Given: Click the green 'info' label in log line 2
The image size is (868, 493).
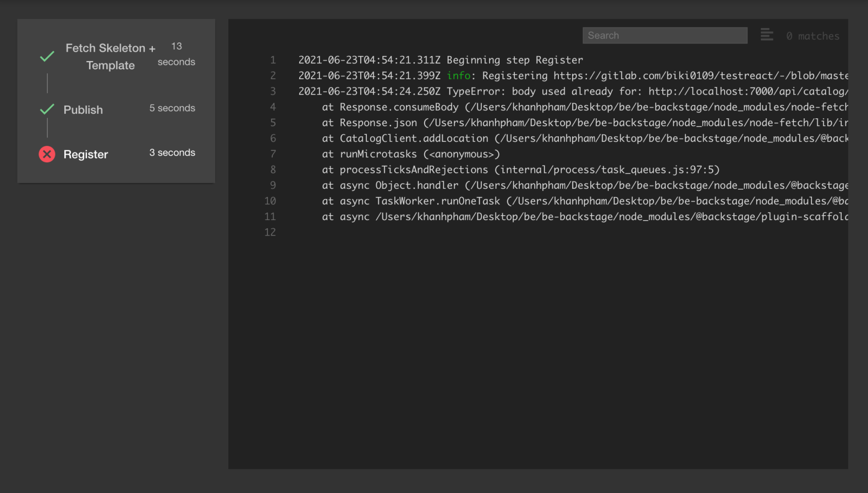Looking at the screenshot, I should click(458, 75).
